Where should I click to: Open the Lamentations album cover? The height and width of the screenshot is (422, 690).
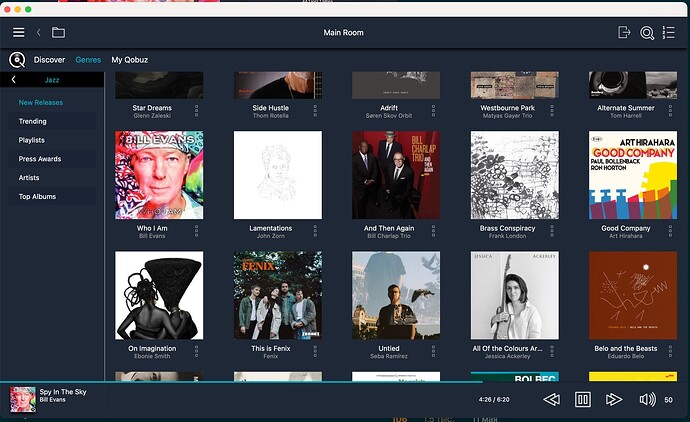(278, 175)
